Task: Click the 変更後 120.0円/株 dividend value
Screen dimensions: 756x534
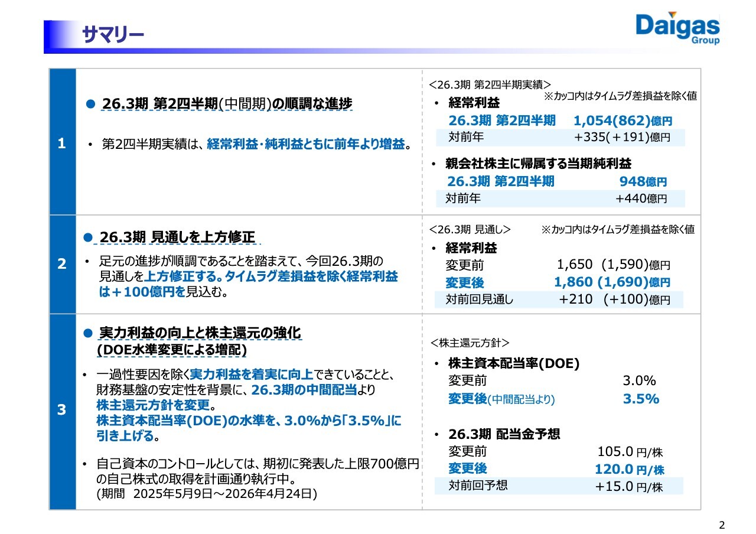Action: click(630, 468)
